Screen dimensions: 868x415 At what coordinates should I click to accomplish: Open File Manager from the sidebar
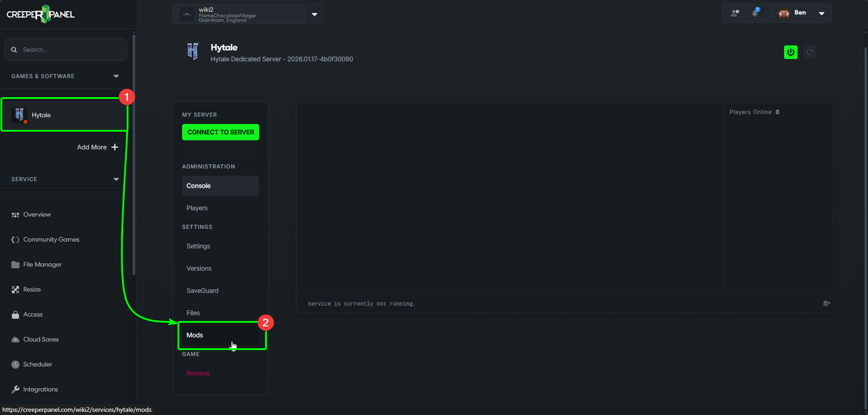click(x=42, y=265)
